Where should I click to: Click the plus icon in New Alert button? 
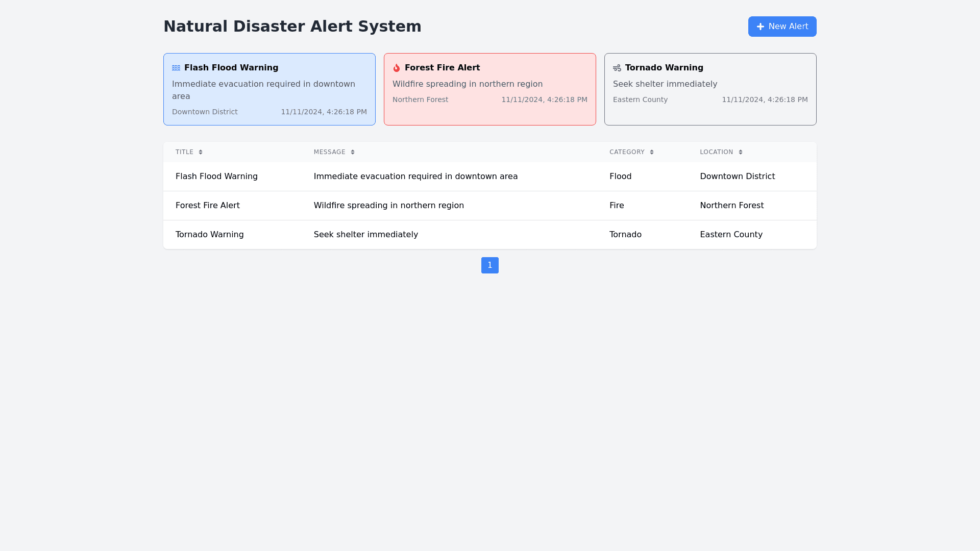(x=761, y=27)
